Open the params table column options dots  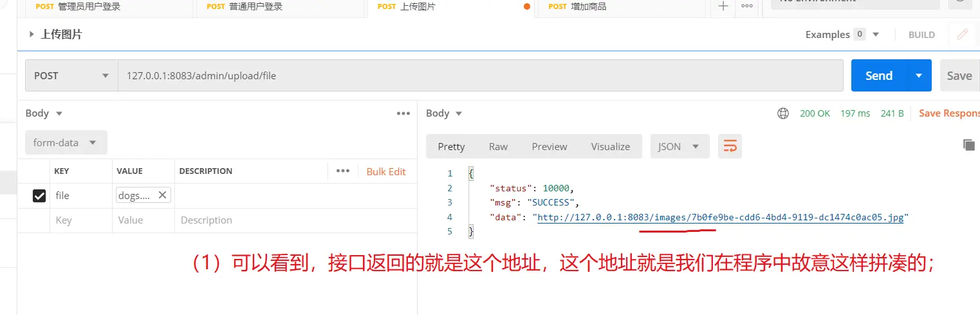pyautogui.click(x=343, y=171)
